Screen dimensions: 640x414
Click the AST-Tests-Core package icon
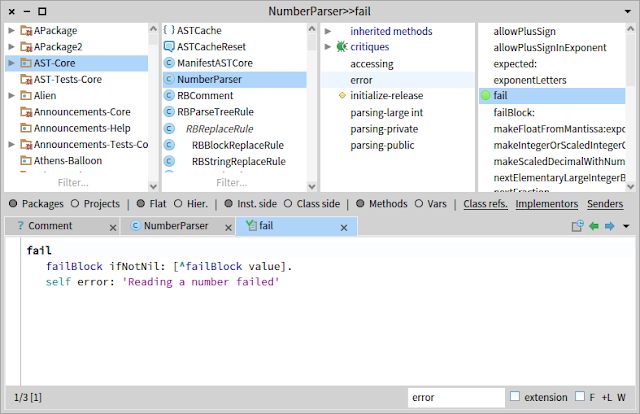pyautogui.click(x=26, y=79)
